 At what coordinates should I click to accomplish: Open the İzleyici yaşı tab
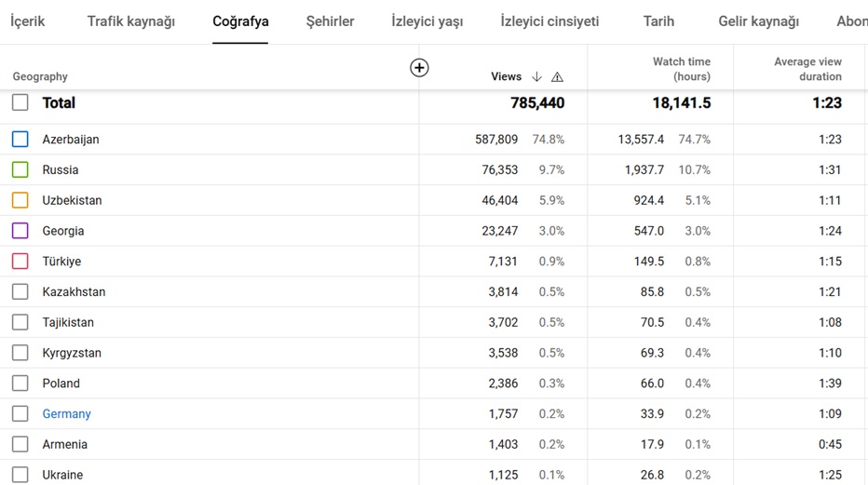427,21
